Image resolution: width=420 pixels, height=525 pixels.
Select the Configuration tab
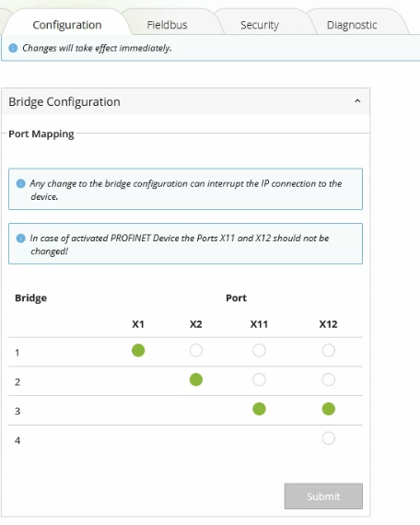click(x=67, y=25)
